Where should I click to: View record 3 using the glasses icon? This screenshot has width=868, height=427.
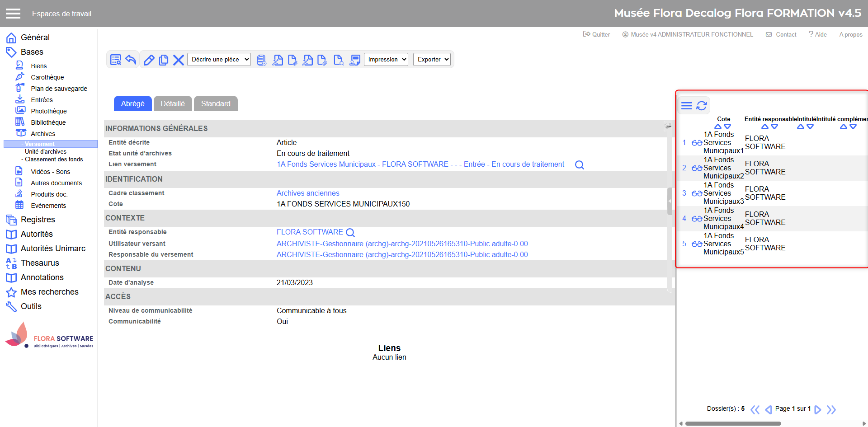[x=697, y=193]
